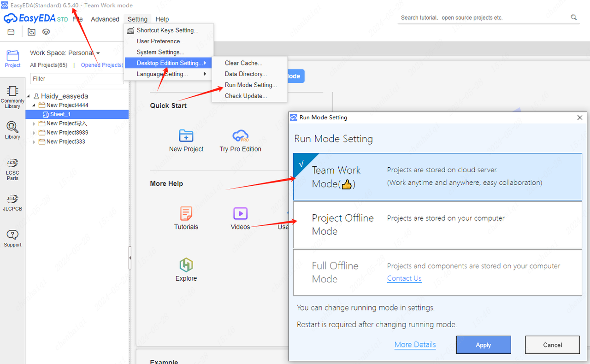
Task: Click the search tutorial input field
Action: [x=484, y=18]
